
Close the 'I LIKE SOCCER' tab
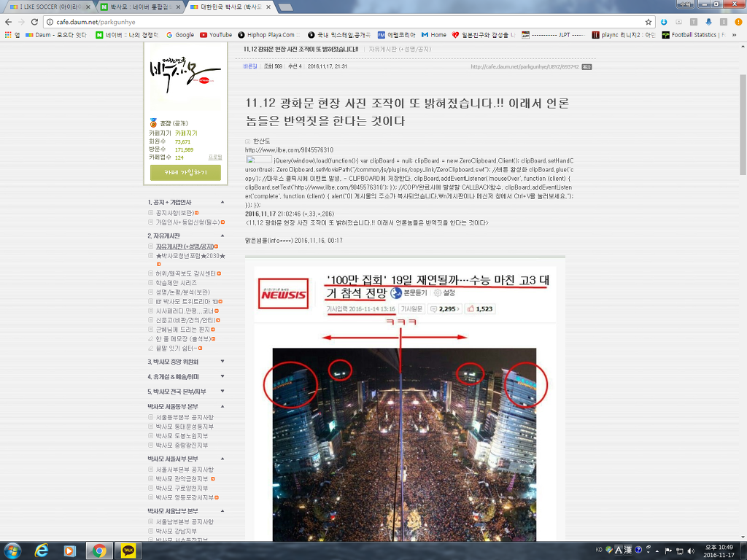point(88,7)
